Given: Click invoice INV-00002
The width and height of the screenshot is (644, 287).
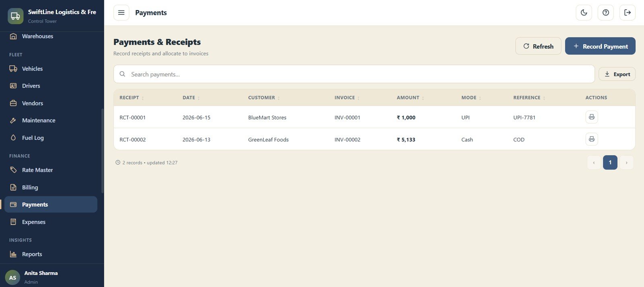Looking at the screenshot, I should point(347,139).
